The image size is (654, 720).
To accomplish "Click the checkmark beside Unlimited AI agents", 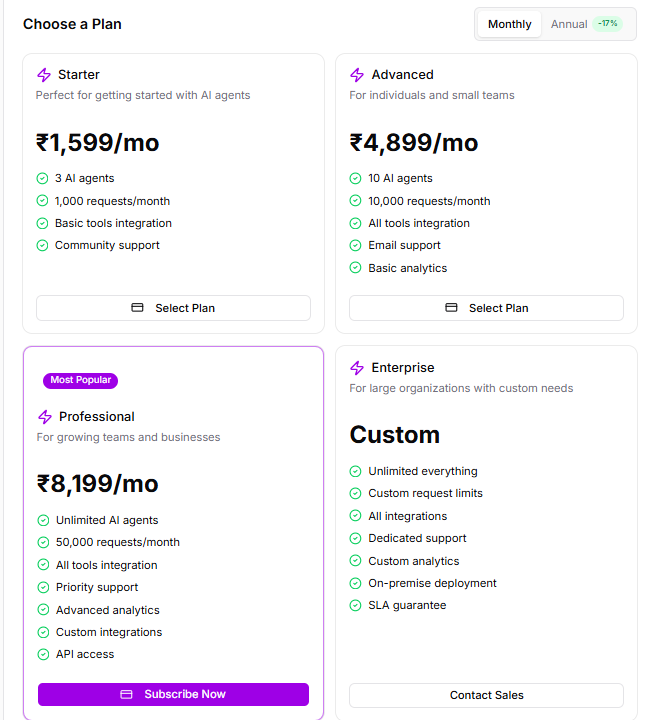I will (x=43, y=521).
